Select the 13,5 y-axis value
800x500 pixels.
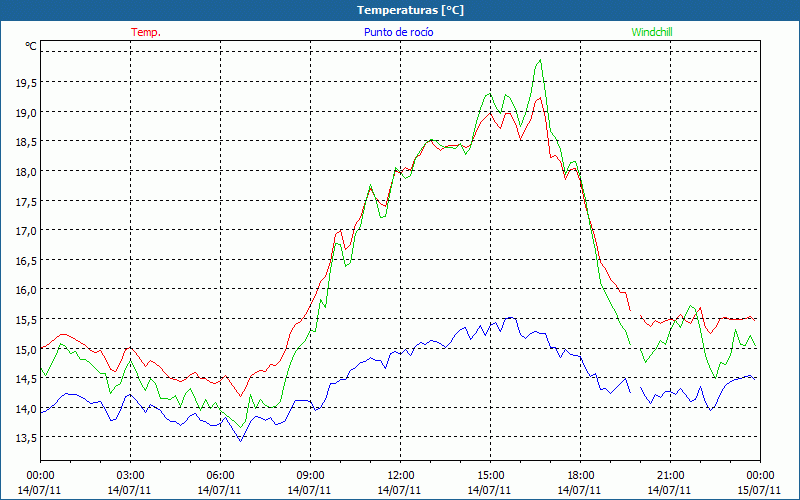coord(26,438)
